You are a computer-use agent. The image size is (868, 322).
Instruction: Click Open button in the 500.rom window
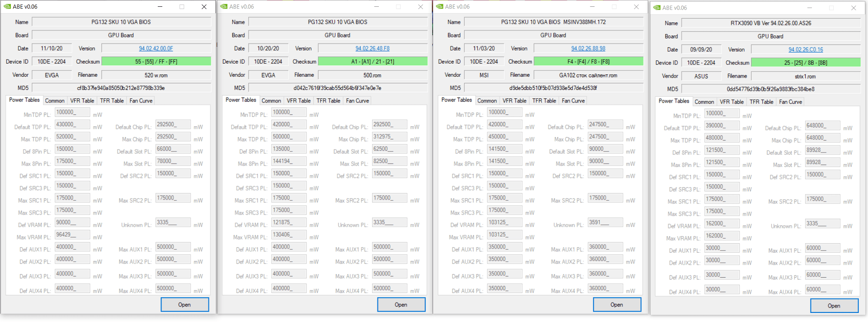401,305
